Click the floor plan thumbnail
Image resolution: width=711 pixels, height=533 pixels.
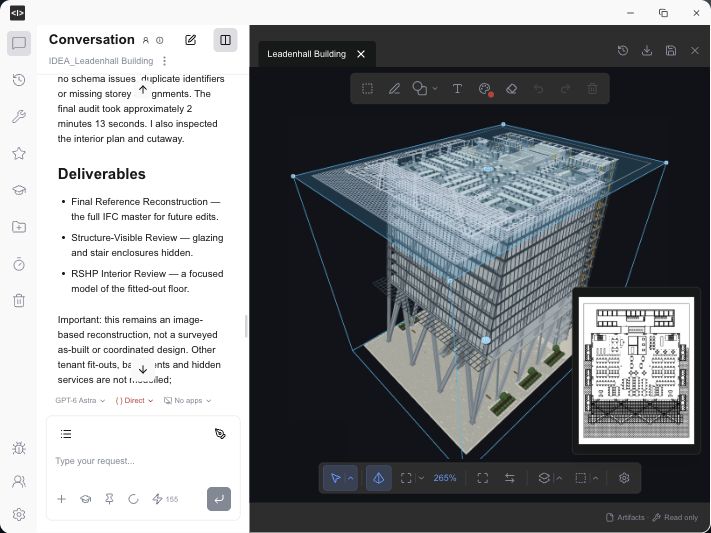pyautogui.click(x=636, y=370)
